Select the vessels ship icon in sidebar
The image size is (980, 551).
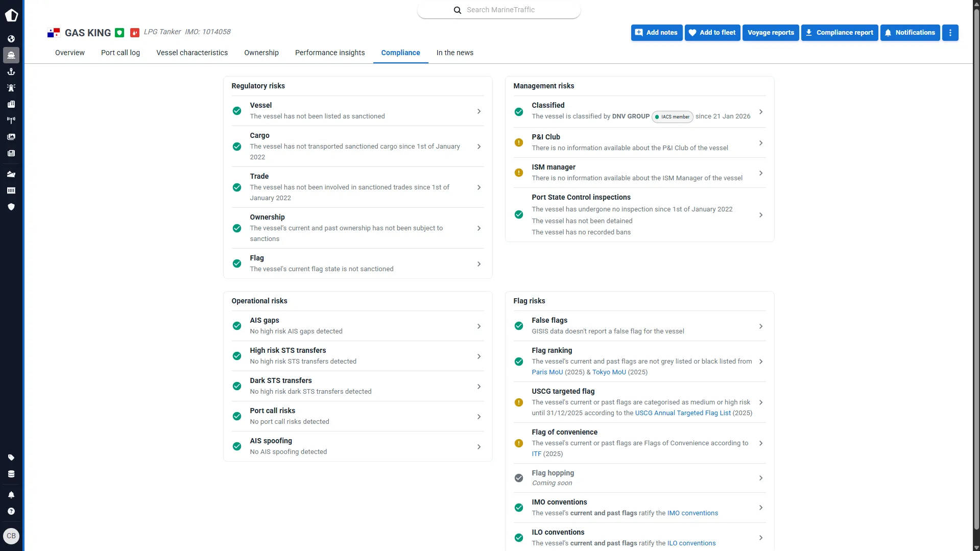[x=11, y=55]
